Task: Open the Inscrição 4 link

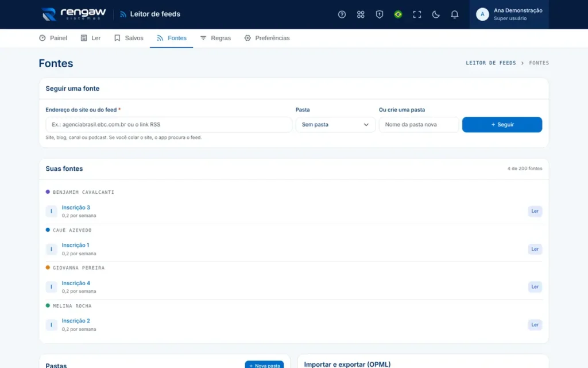Action: [x=76, y=283]
